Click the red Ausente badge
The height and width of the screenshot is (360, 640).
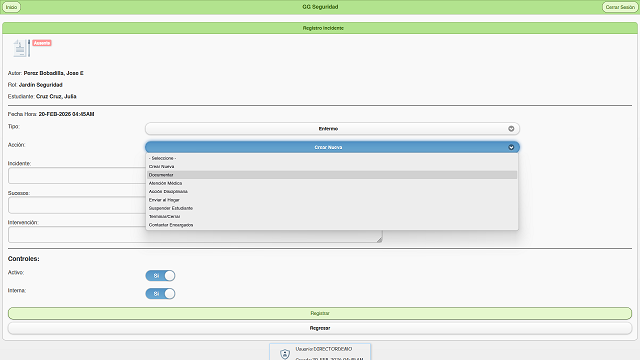42,43
